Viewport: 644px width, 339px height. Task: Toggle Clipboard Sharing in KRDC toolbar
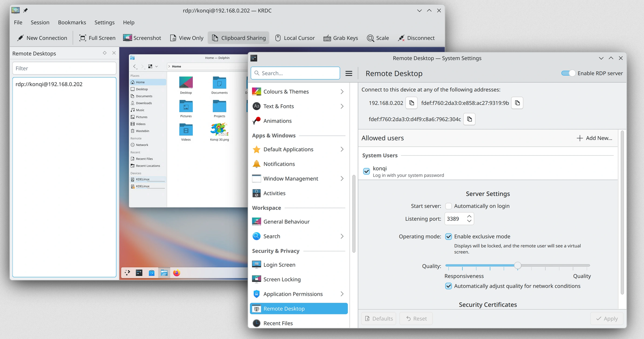tap(238, 38)
